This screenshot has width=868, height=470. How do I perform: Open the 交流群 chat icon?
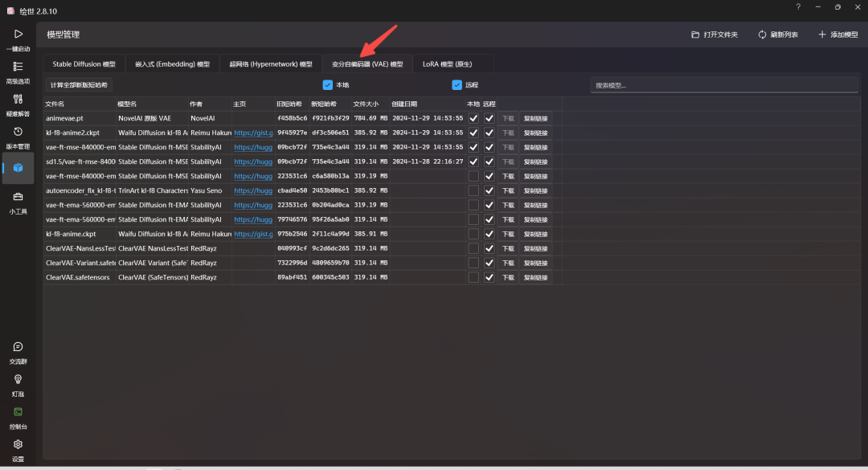point(18,351)
